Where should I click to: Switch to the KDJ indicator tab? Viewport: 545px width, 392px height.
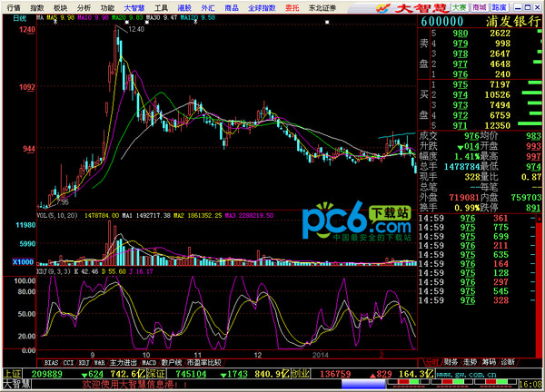83,361
